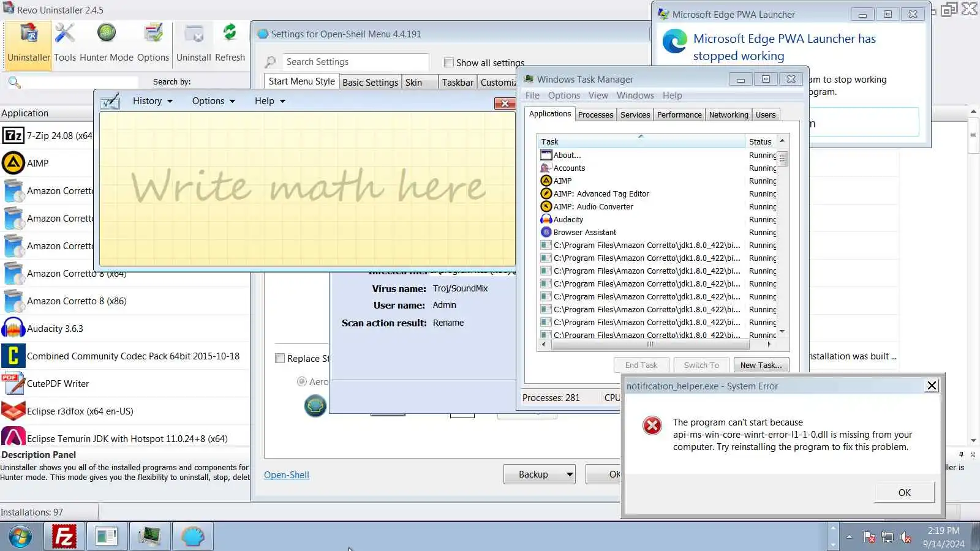Viewport: 980px width, 551px height.
Task: Open FileZilla from the taskbar
Action: click(x=64, y=537)
